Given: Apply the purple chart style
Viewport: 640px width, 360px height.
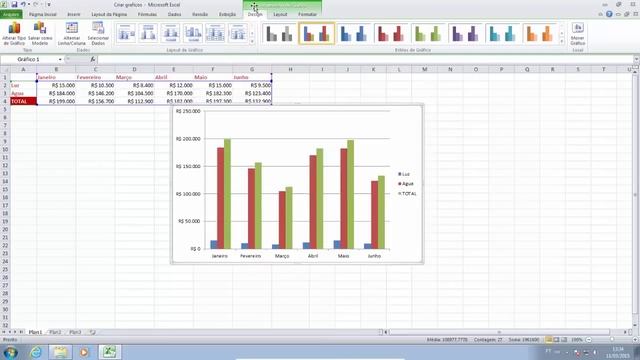Looking at the screenshot, I should point(465,33).
